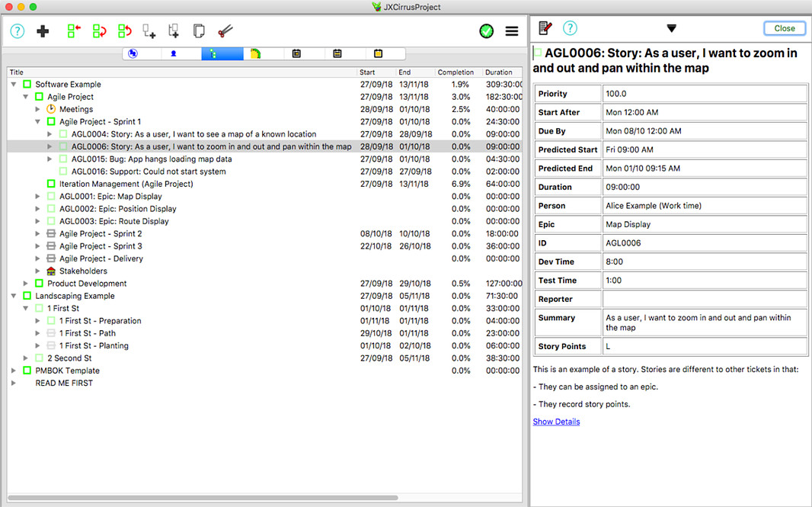Select the 2 Second St row
The width and height of the screenshot is (812, 507).
pos(264,358)
